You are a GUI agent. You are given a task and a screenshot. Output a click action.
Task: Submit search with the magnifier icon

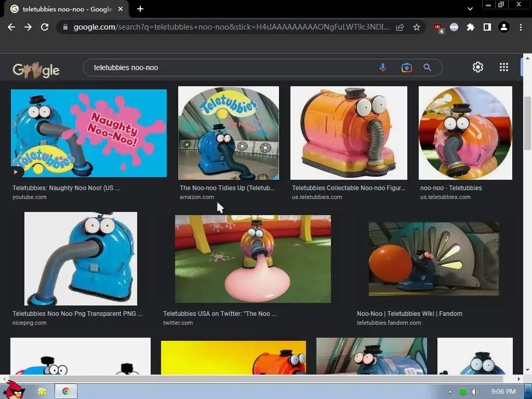427,68
